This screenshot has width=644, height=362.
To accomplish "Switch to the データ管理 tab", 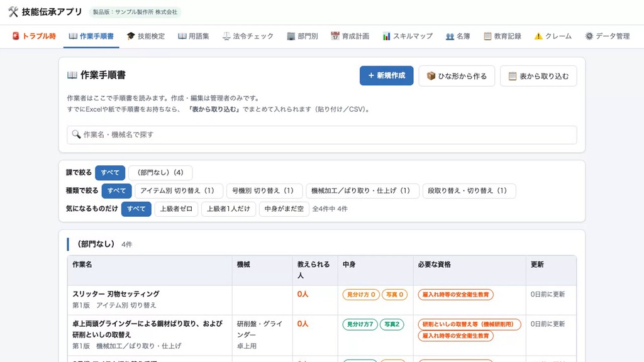I will 608,36.
